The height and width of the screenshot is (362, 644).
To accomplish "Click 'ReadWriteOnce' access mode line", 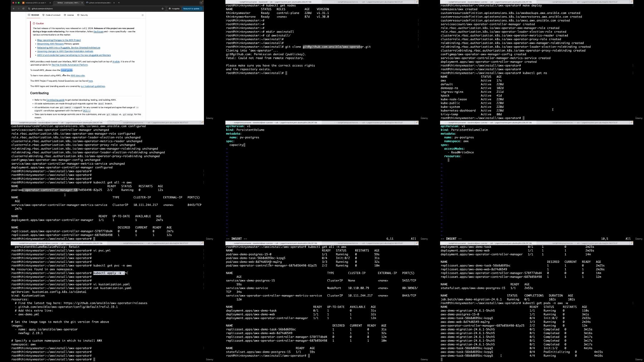I will [462, 152].
